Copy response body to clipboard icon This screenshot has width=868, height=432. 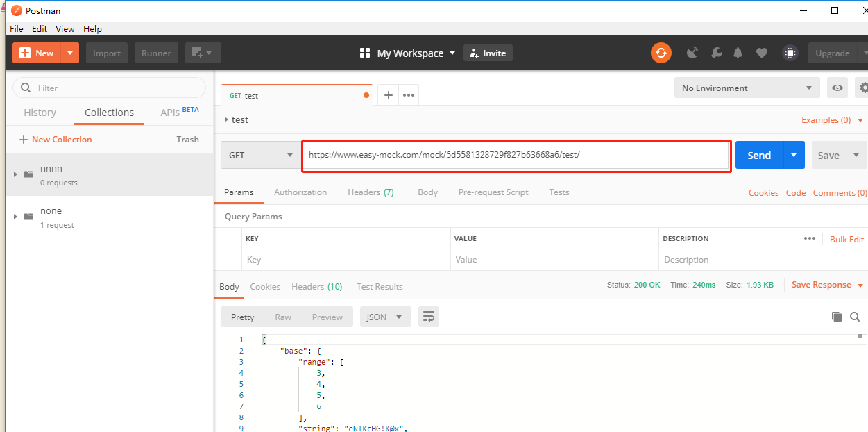(x=837, y=317)
